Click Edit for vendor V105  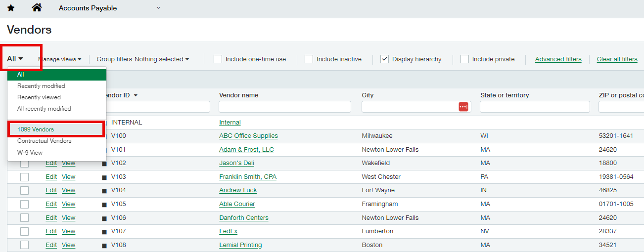coord(51,204)
